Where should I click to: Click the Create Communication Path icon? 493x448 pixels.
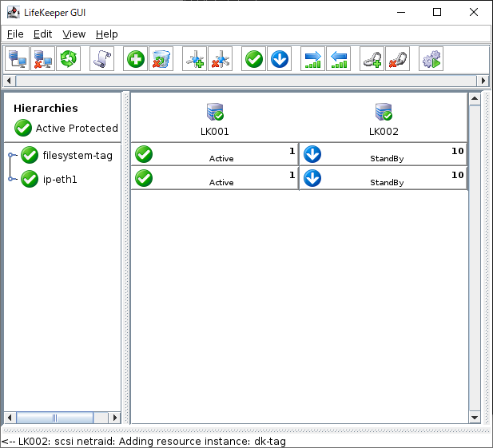(195, 59)
